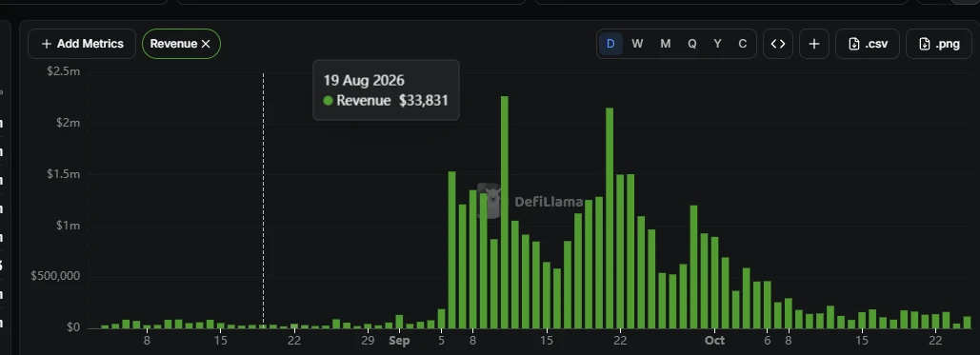
Task: Click the $1.5m axis label
Action: (x=64, y=174)
